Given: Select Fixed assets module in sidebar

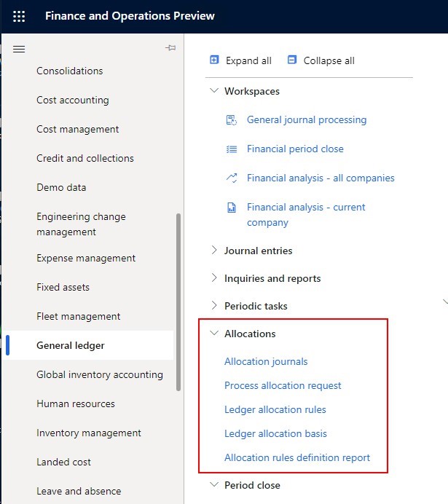Looking at the screenshot, I should 63,287.
